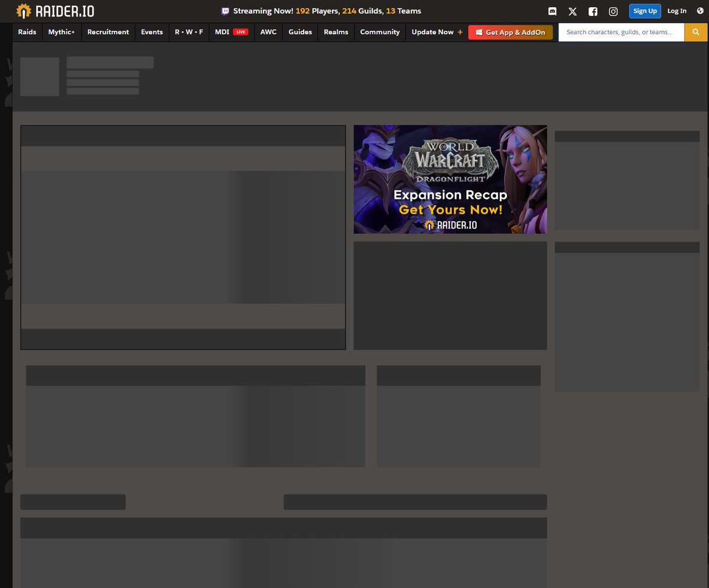Open the Events menu
Screen dimensions: 709x588
coord(152,32)
